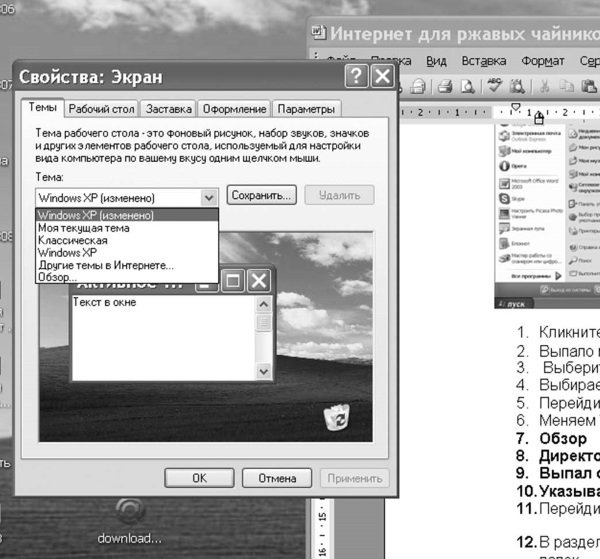Viewport: 600px width, 559px height.
Task: Click the help question mark button
Action: [x=356, y=77]
